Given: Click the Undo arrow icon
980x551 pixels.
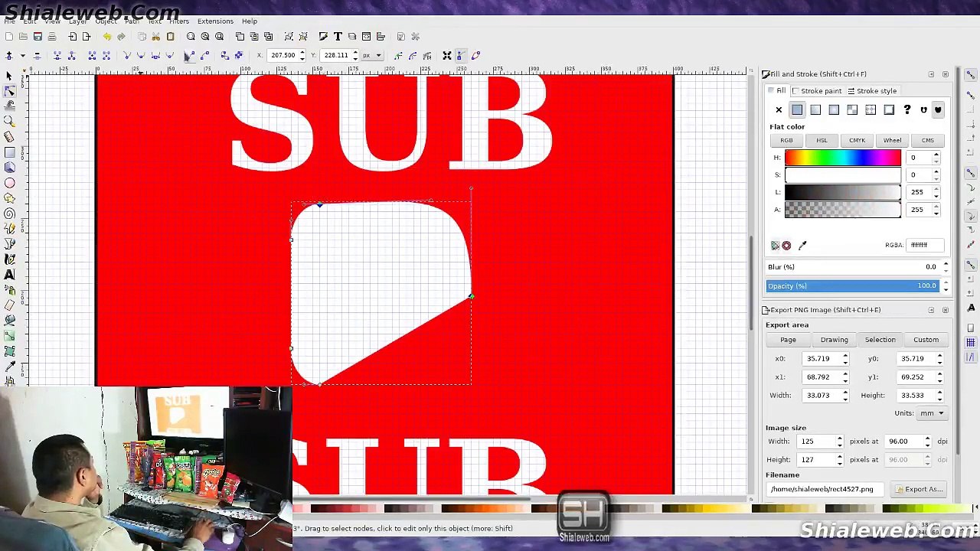Looking at the screenshot, I should (x=106, y=37).
